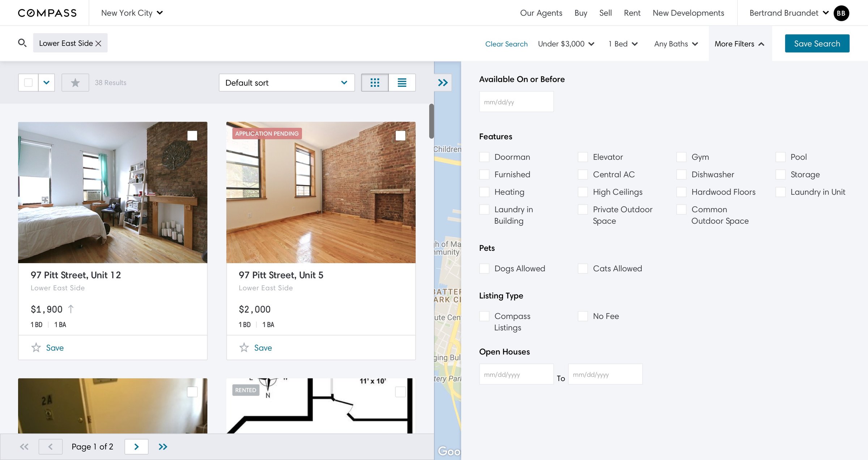Go to the Buy section
The width and height of the screenshot is (868, 460).
(x=581, y=13)
